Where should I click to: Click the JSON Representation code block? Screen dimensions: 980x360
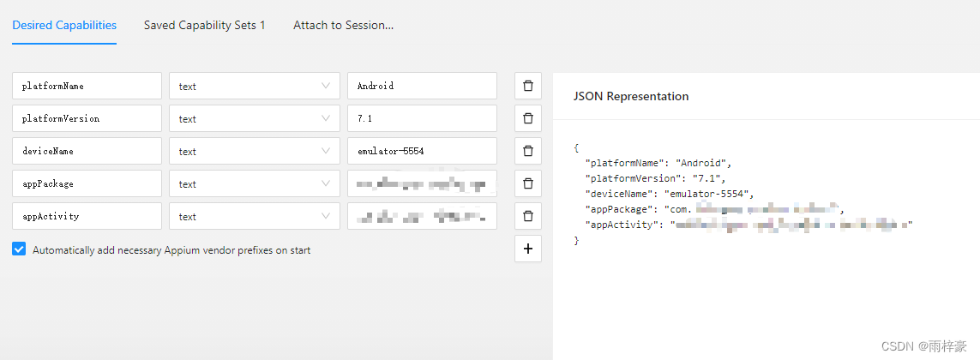743,194
